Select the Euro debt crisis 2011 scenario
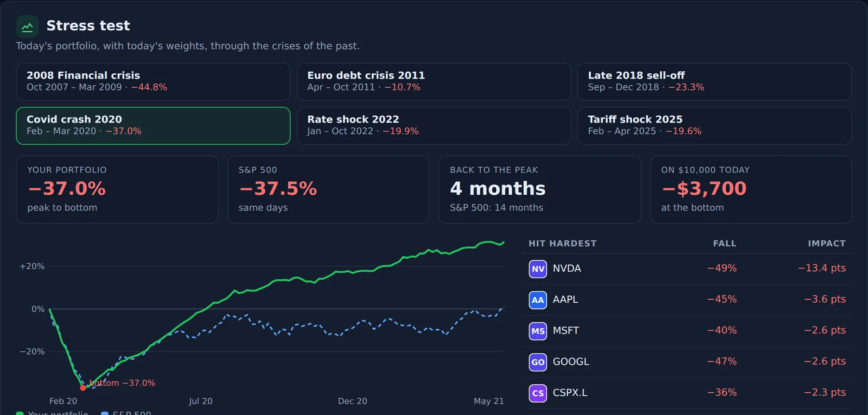 pos(434,81)
